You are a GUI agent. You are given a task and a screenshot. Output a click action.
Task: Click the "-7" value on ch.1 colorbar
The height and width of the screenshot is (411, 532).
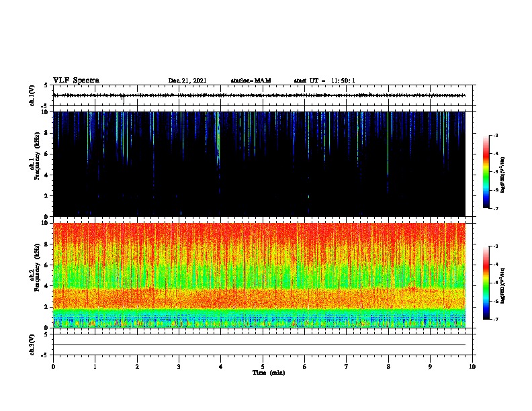(495, 208)
